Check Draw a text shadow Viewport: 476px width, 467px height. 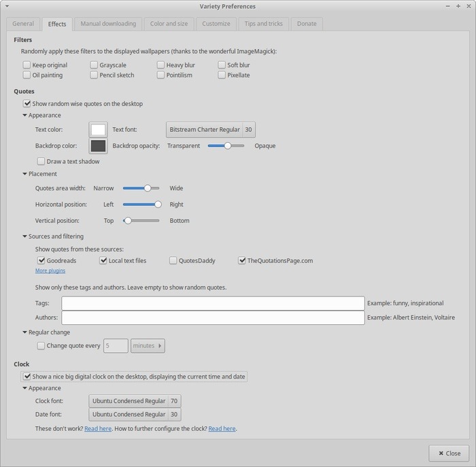click(x=41, y=162)
